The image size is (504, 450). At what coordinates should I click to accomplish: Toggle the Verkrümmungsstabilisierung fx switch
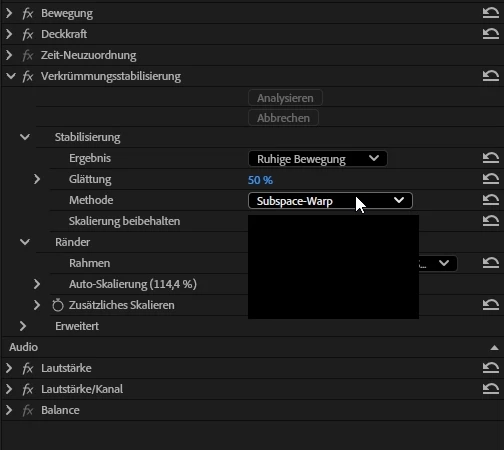28,77
